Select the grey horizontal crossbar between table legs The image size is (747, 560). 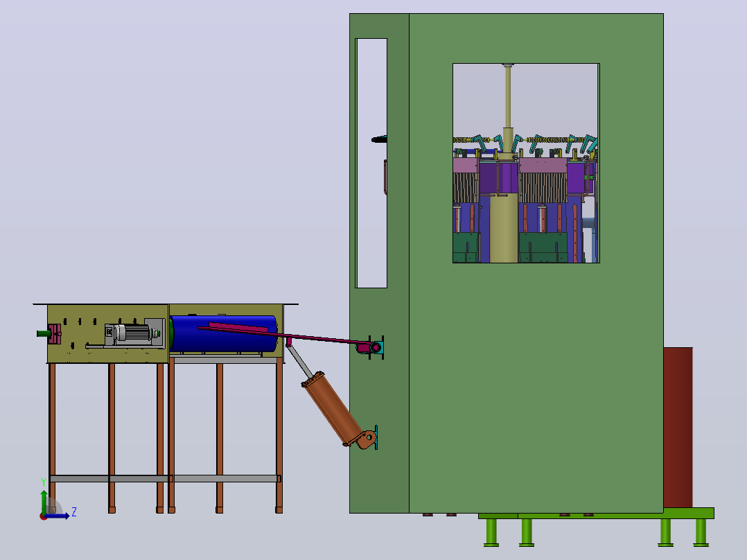165,478
